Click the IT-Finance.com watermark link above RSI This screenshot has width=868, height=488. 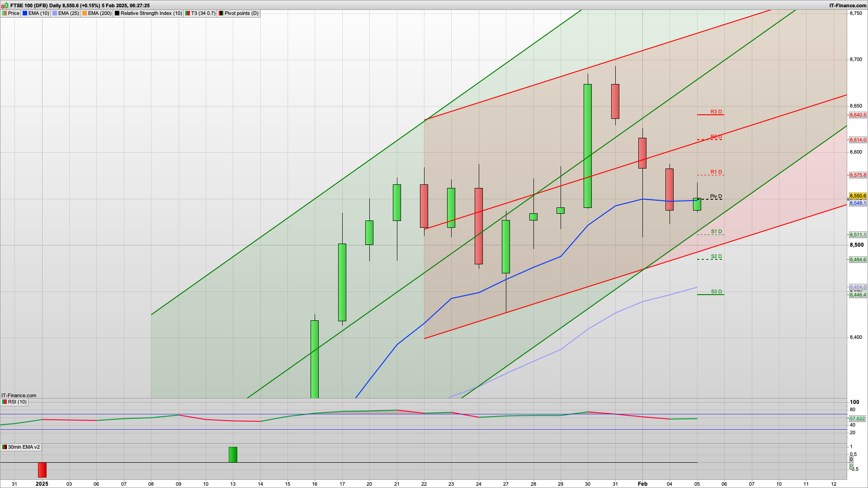tap(19, 395)
